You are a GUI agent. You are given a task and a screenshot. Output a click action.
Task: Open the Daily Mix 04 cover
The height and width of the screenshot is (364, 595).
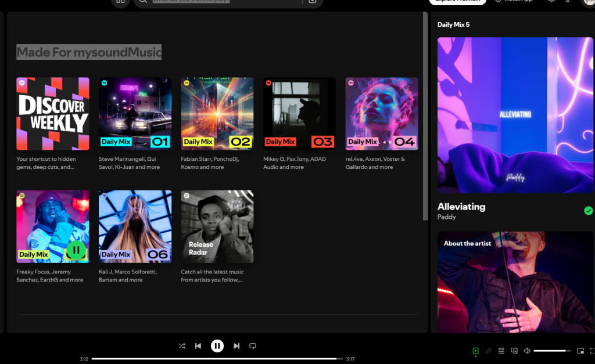(382, 114)
